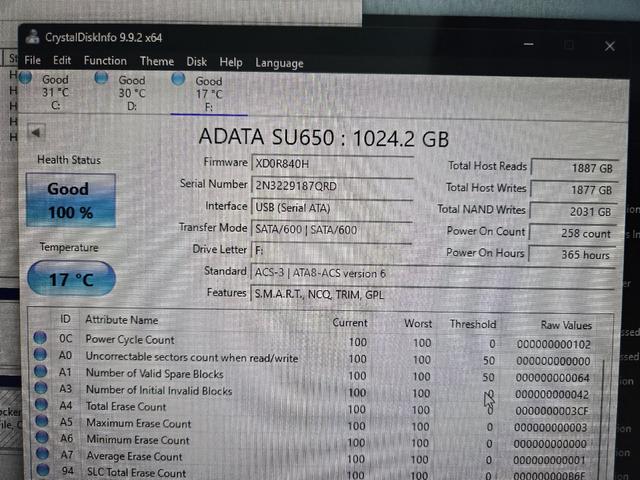Select the Power Cycle Count row
This screenshot has width=640, height=480.
[x=314, y=341]
